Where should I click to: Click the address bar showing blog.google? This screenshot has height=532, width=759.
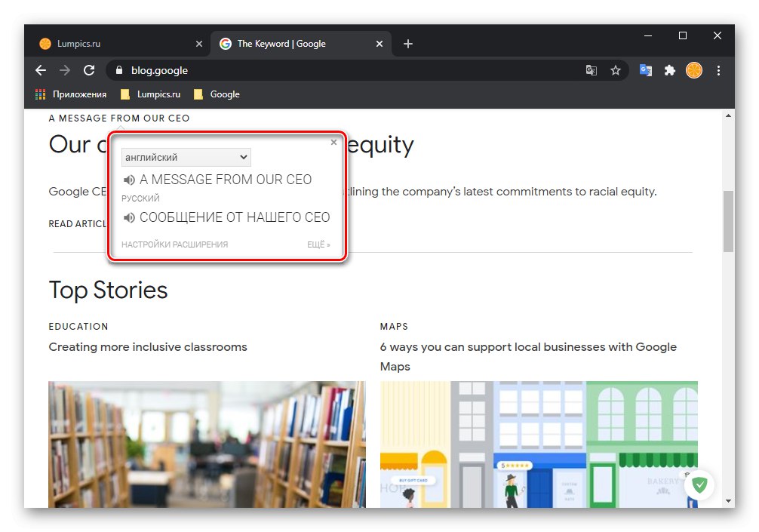[340, 70]
